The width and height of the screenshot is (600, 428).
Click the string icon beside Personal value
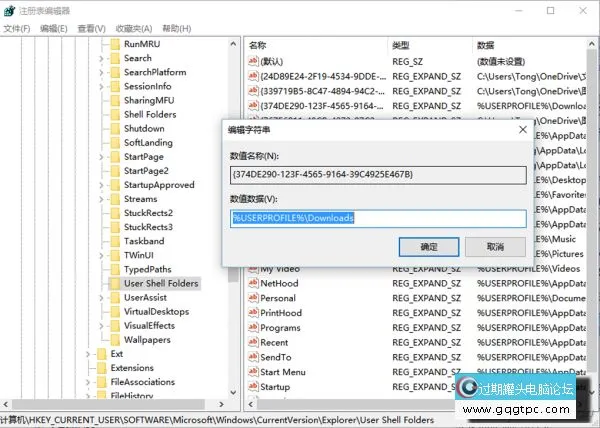(x=253, y=298)
